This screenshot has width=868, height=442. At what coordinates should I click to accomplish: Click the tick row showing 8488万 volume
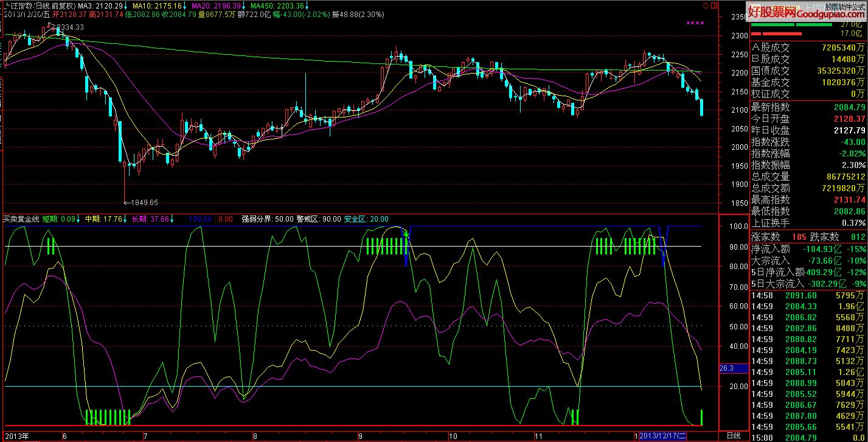(x=808, y=328)
